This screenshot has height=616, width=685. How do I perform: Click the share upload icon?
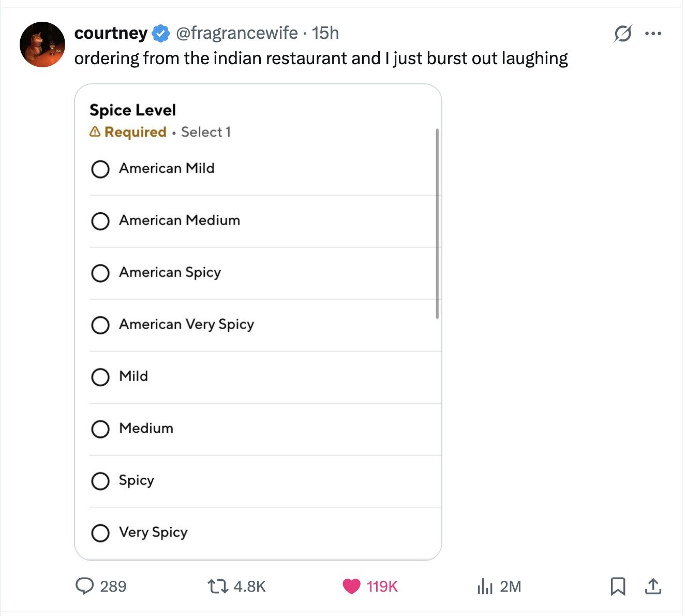tap(653, 586)
